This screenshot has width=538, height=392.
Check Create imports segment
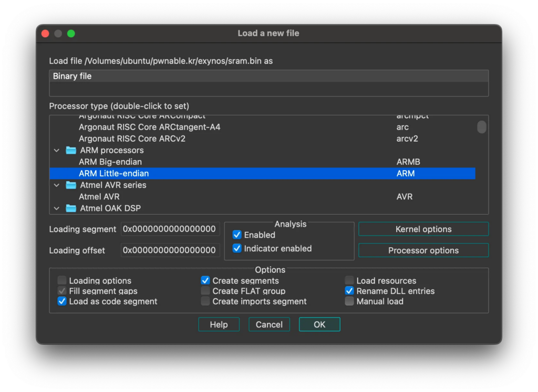pyautogui.click(x=205, y=301)
